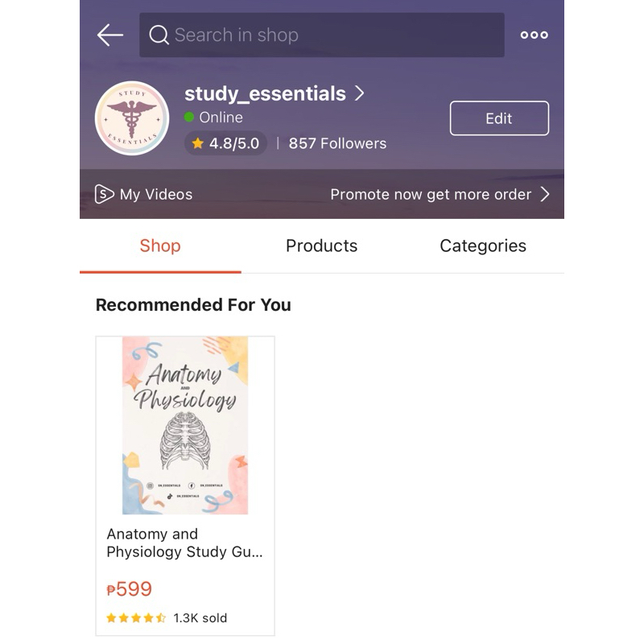Open the three-dot more options menu

click(x=534, y=35)
